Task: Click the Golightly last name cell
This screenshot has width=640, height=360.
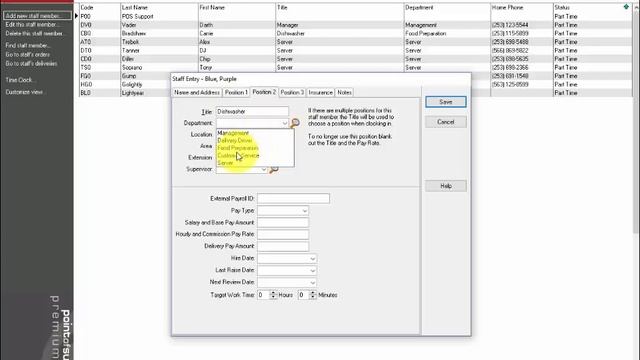Action: pos(146,84)
